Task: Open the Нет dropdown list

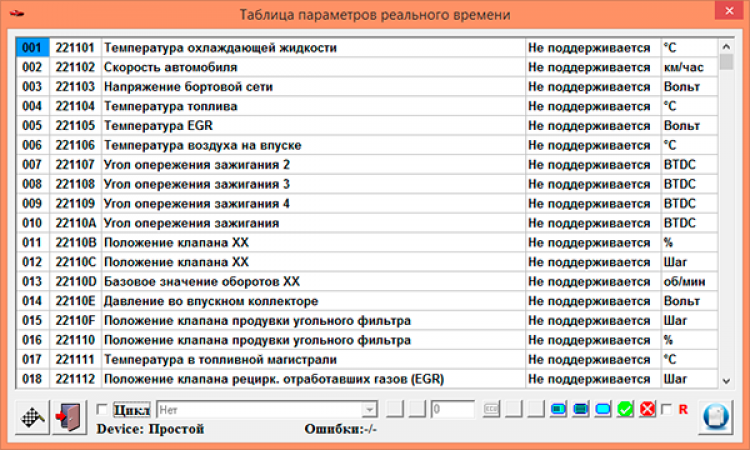Action: (369, 410)
